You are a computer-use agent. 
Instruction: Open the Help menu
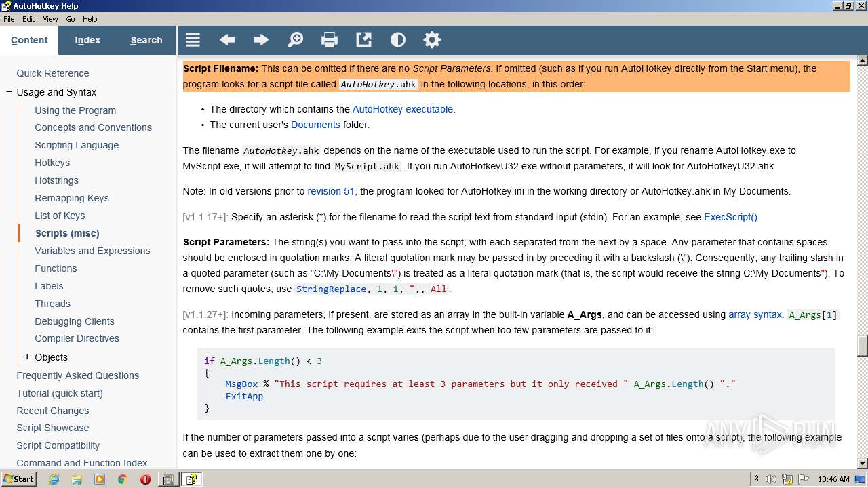[90, 19]
